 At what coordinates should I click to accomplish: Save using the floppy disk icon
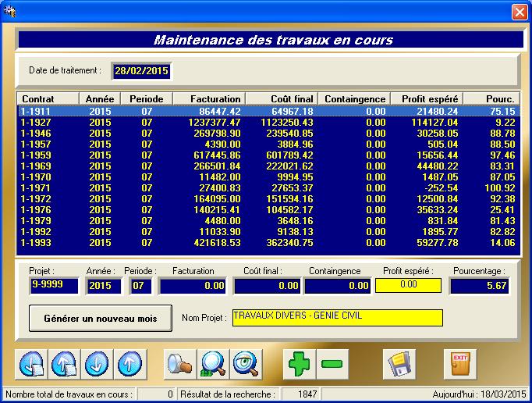[399, 364]
